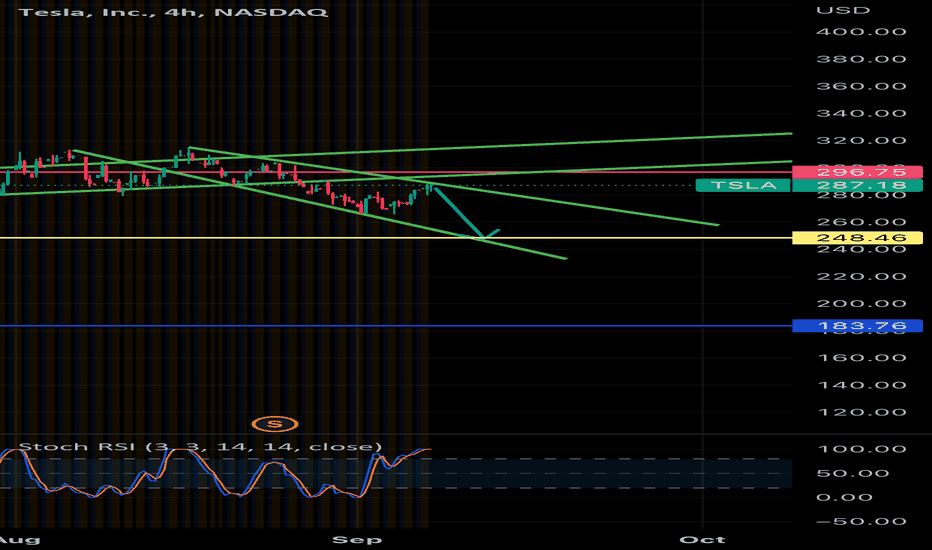This screenshot has height=550, width=932.
Task: Click the Stoch RSI indicator legend
Action: click(200, 447)
